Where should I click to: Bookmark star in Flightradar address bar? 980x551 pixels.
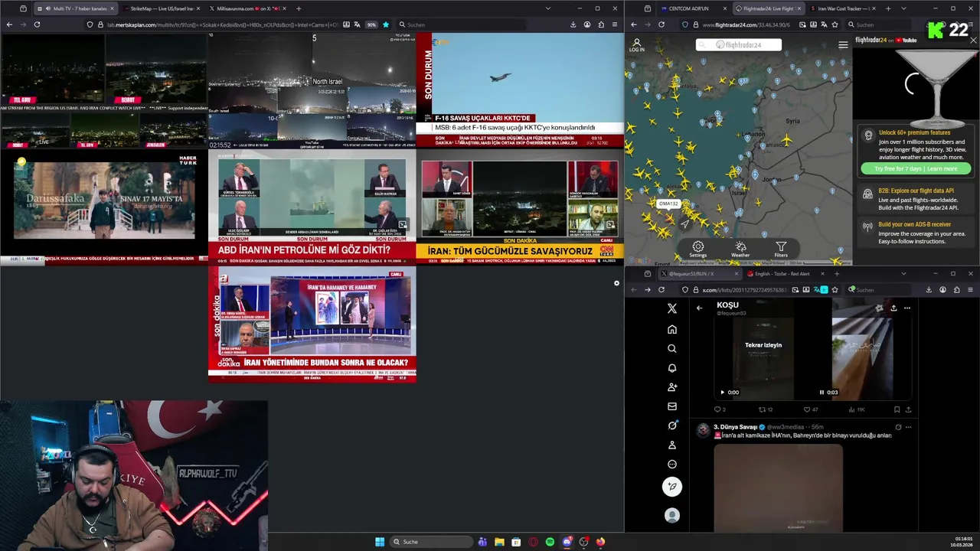[835, 24]
